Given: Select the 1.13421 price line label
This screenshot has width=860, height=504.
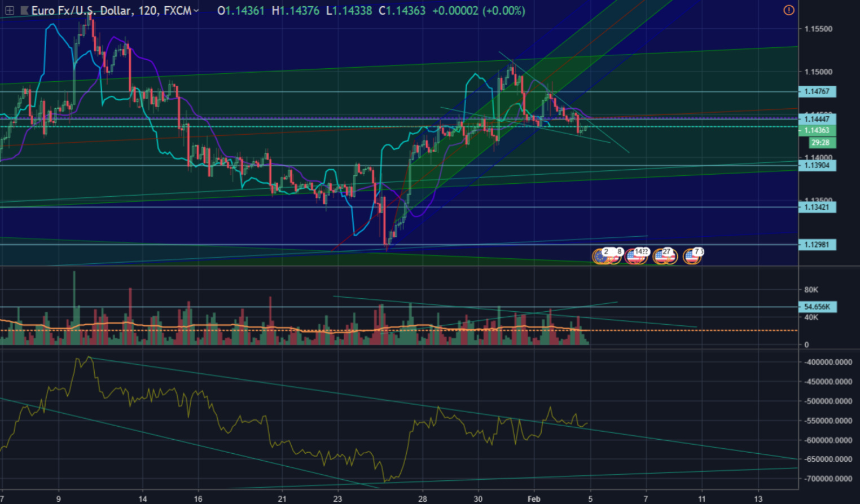Looking at the screenshot, I should click(x=817, y=207).
